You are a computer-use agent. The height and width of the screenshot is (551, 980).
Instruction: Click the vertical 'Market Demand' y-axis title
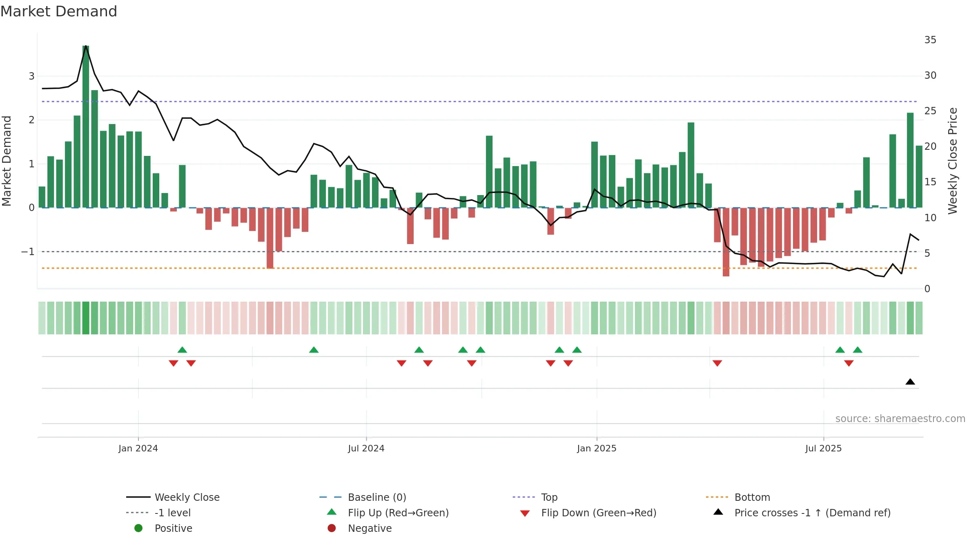click(7, 161)
